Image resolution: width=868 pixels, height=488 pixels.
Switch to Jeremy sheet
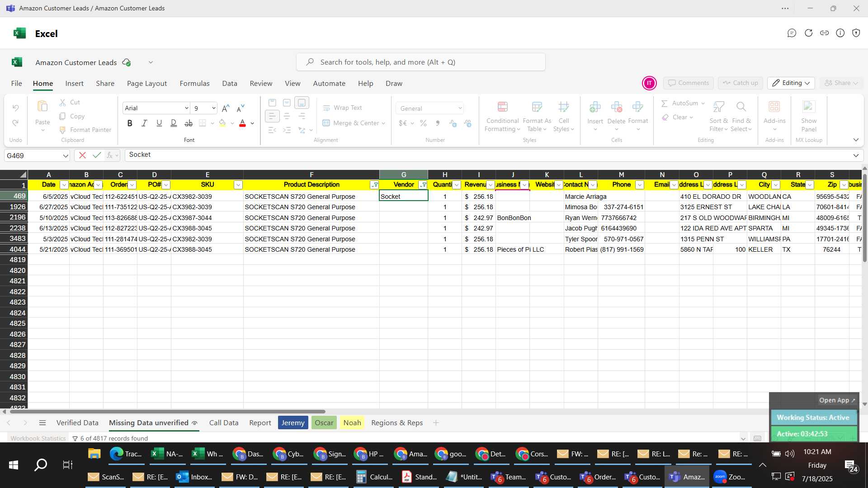(x=293, y=423)
